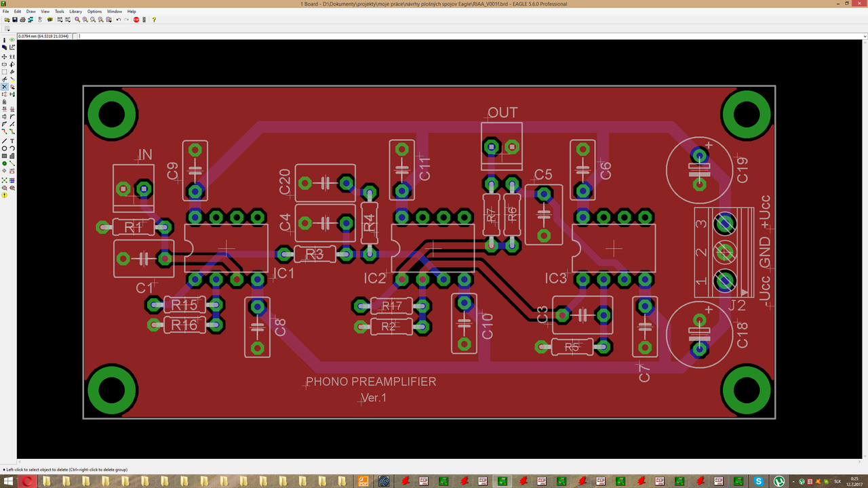Select the Circle drawing tool
This screenshot has height=488, width=868.
(x=5, y=148)
